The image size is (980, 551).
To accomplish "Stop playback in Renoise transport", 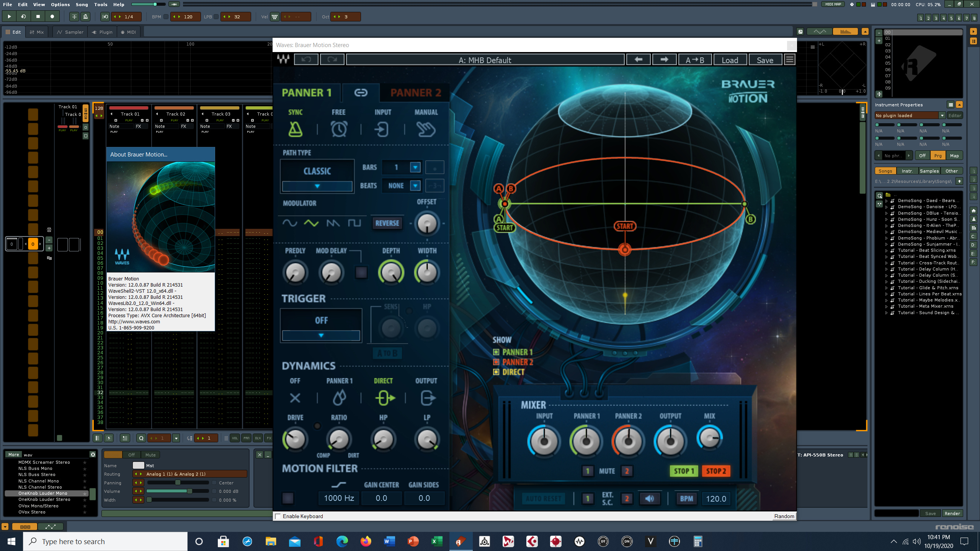I will (38, 16).
